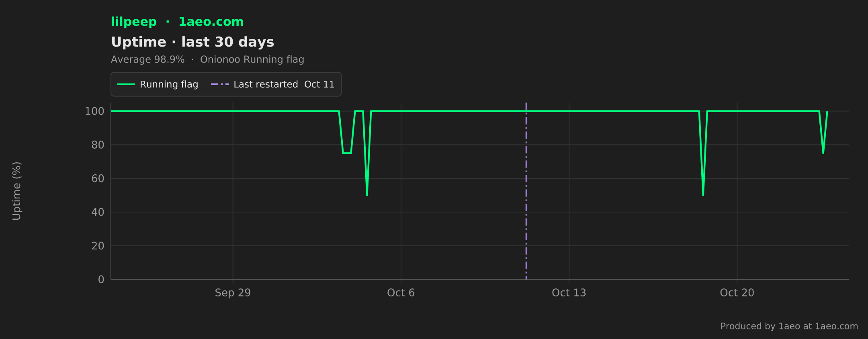Click the 'lilpeep · 1aeo.com' header text

tap(177, 22)
